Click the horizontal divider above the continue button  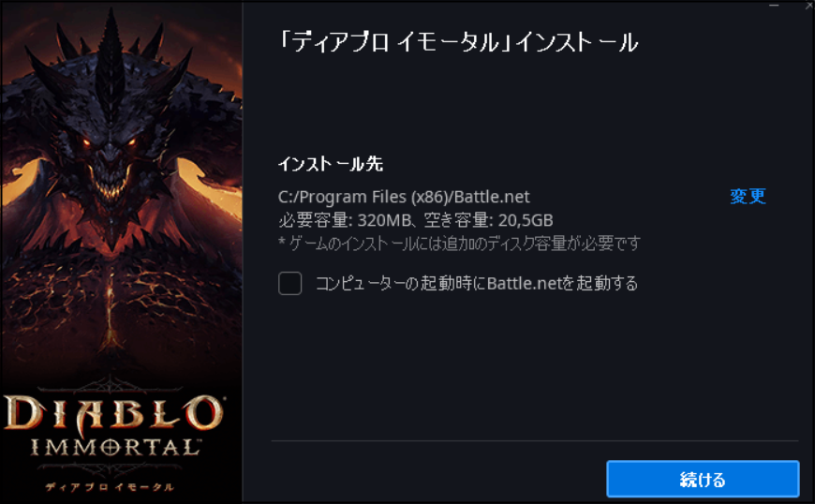coord(535,441)
